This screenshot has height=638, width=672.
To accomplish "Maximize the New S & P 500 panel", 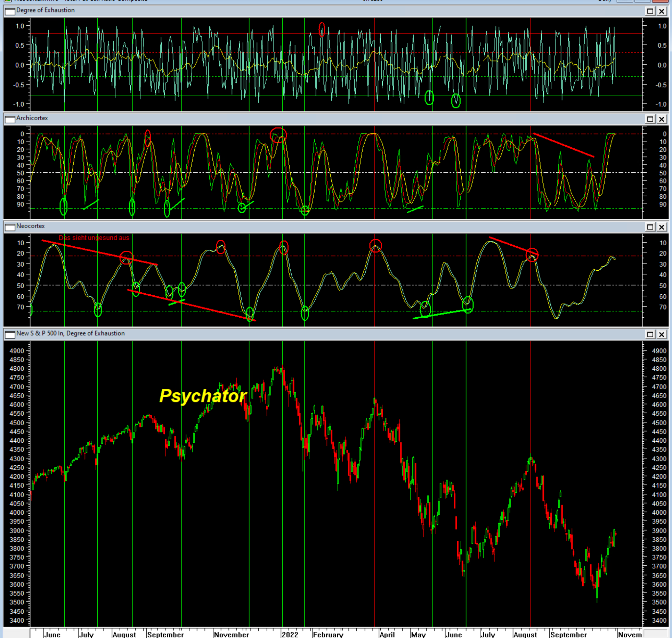I will point(650,334).
